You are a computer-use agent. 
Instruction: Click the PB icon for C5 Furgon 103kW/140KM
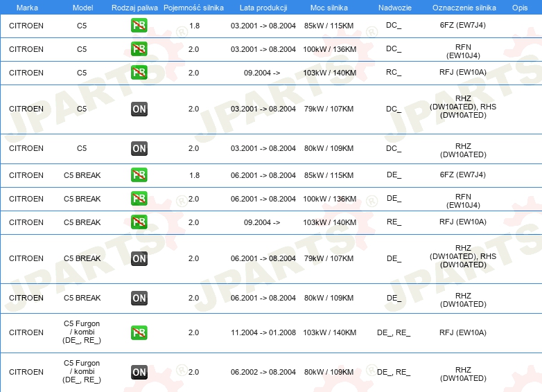click(x=139, y=332)
